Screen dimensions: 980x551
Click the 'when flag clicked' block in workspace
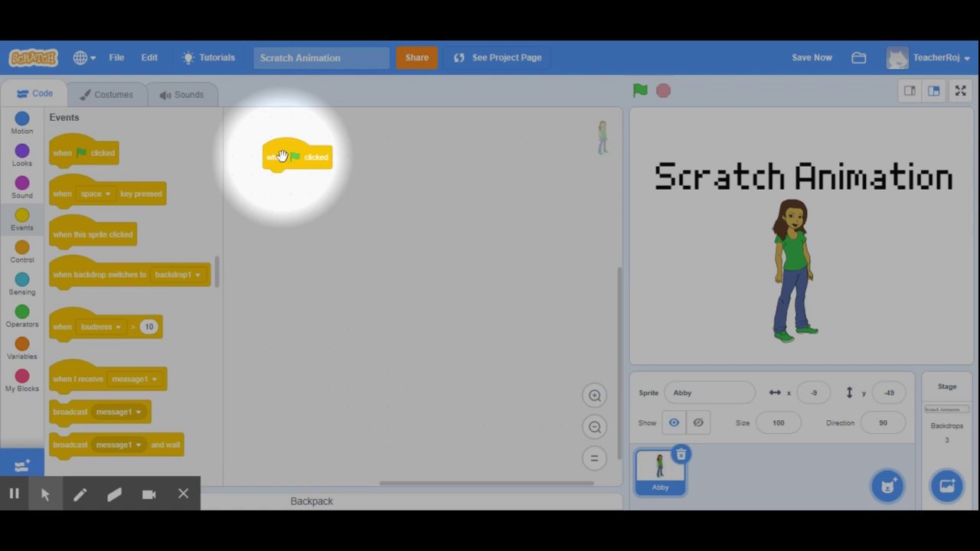tap(298, 156)
